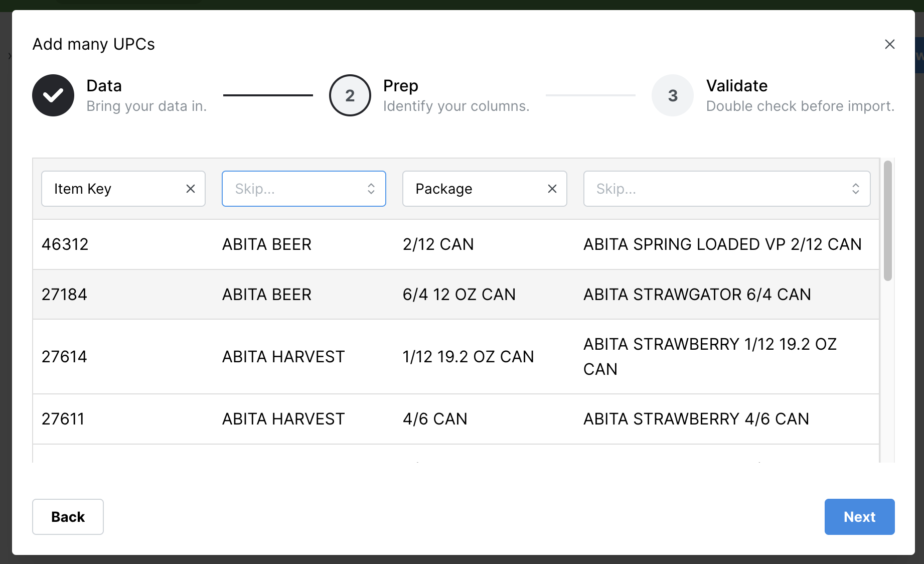Click ABITA BEER in row 46312
The image size is (924, 564).
point(267,244)
